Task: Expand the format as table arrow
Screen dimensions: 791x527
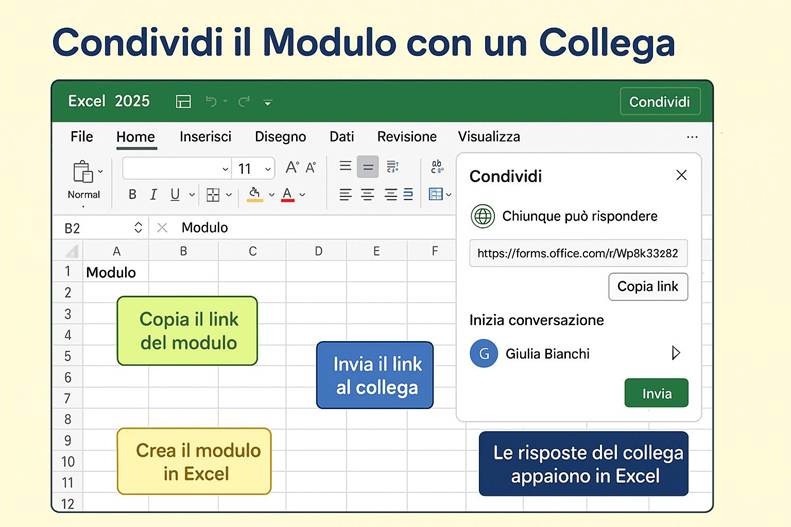Action: click(448, 195)
